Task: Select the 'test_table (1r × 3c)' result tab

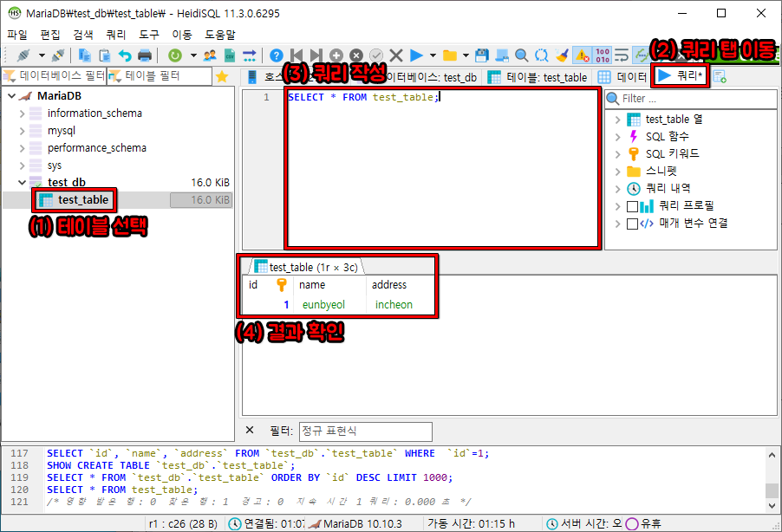Action: tap(306, 267)
